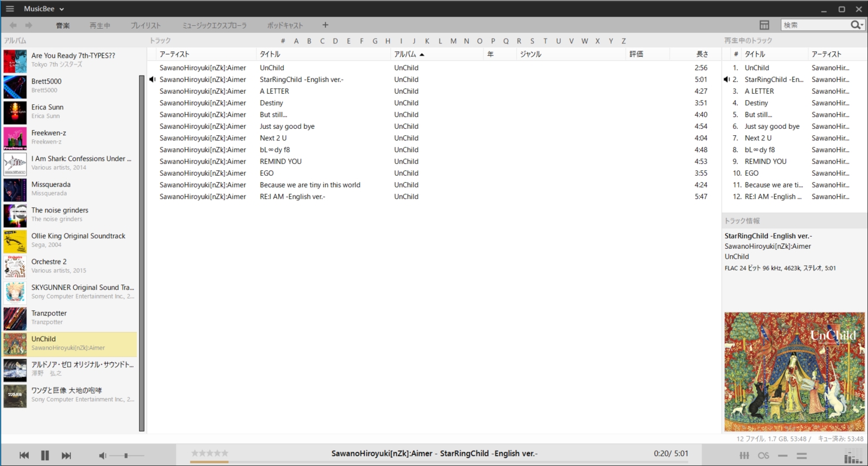Sort tracks by アーティスト column header
This screenshot has width=868, height=466.
pyautogui.click(x=207, y=54)
